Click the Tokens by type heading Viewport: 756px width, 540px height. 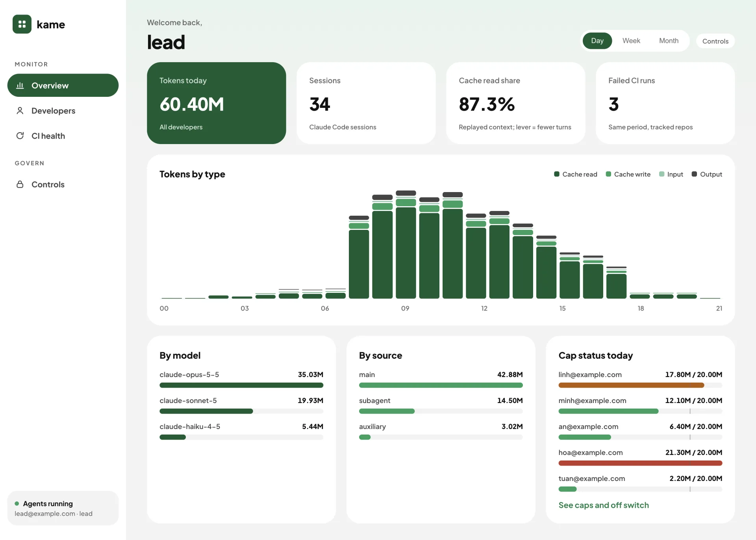(x=192, y=174)
